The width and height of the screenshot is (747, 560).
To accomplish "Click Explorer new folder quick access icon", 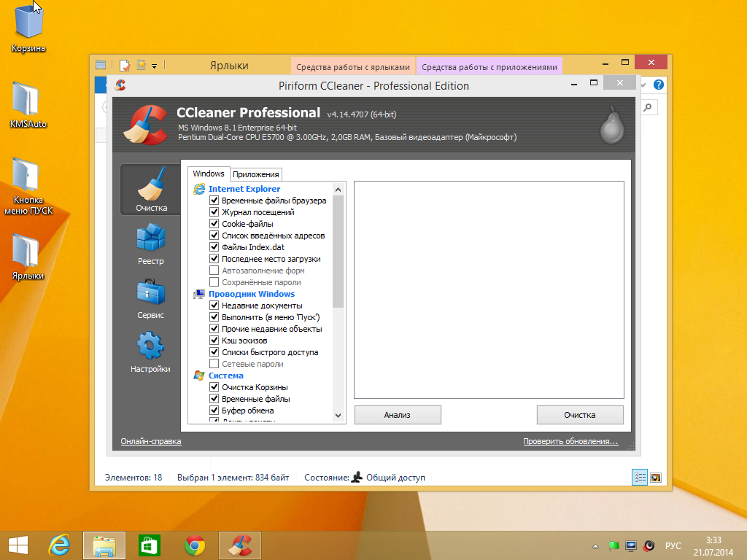I will [141, 65].
